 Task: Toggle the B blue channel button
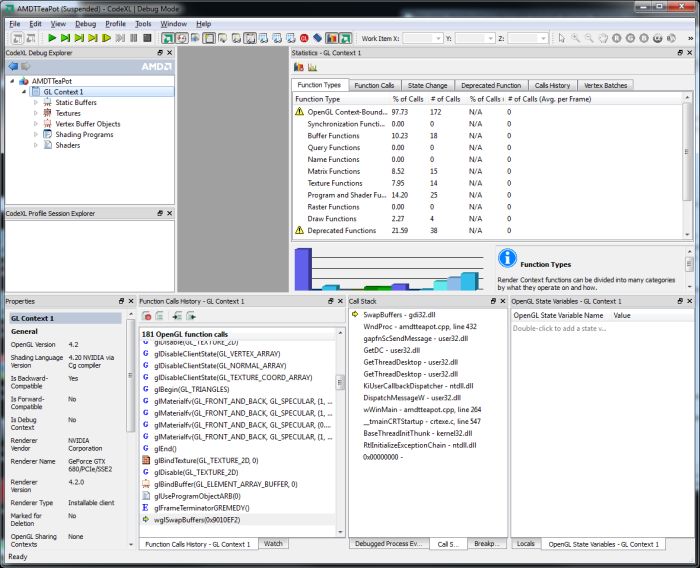click(x=644, y=38)
